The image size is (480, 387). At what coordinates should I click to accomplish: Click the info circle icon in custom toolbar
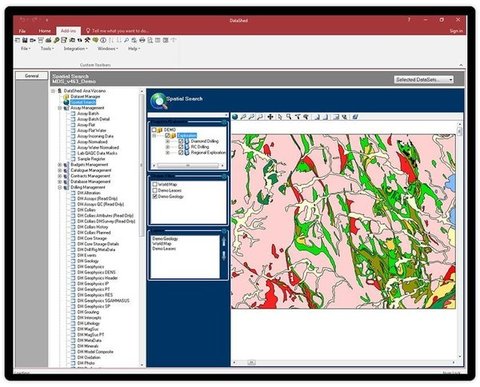(103, 40)
